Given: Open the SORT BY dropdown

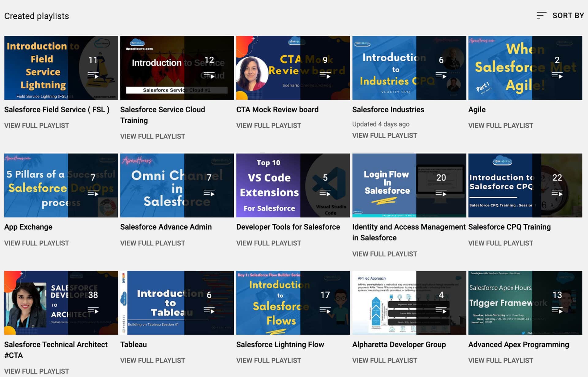Looking at the screenshot, I should 568,15.
